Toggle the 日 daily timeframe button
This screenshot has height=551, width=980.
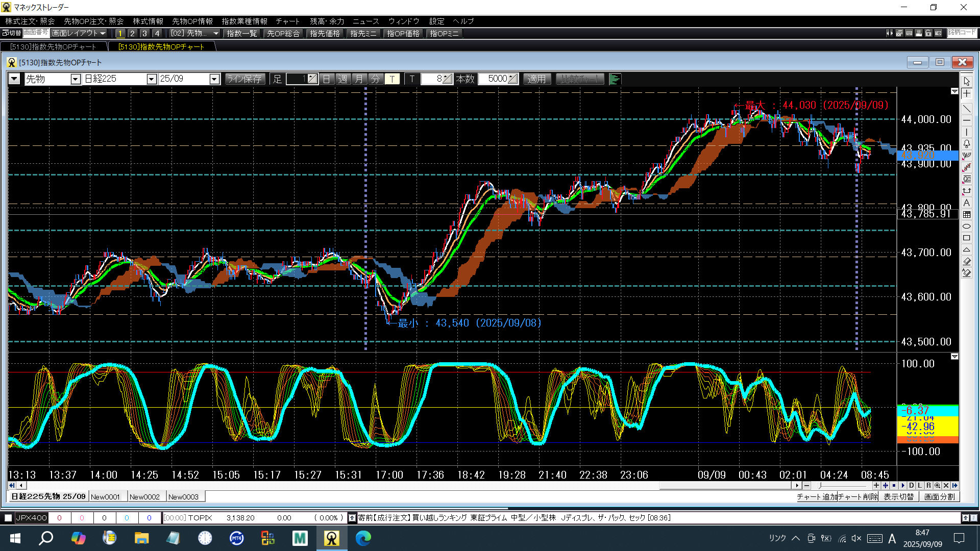pyautogui.click(x=327, y=79)
